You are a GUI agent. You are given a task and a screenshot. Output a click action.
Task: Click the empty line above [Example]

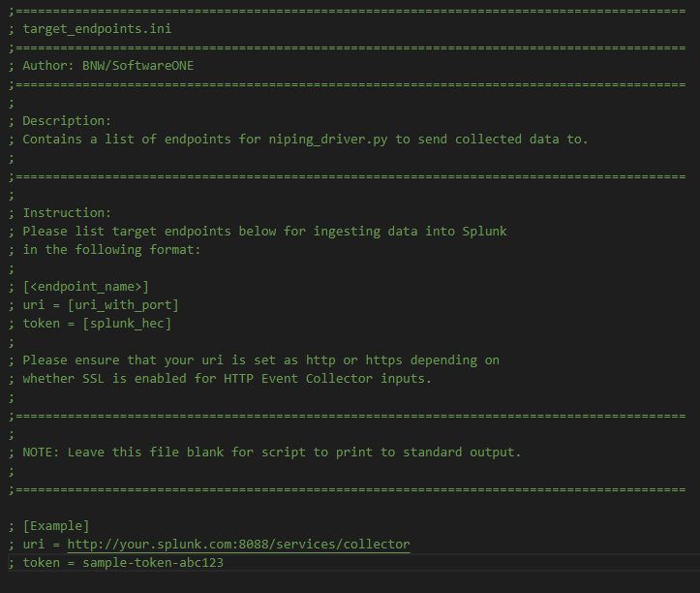(349, 508)
